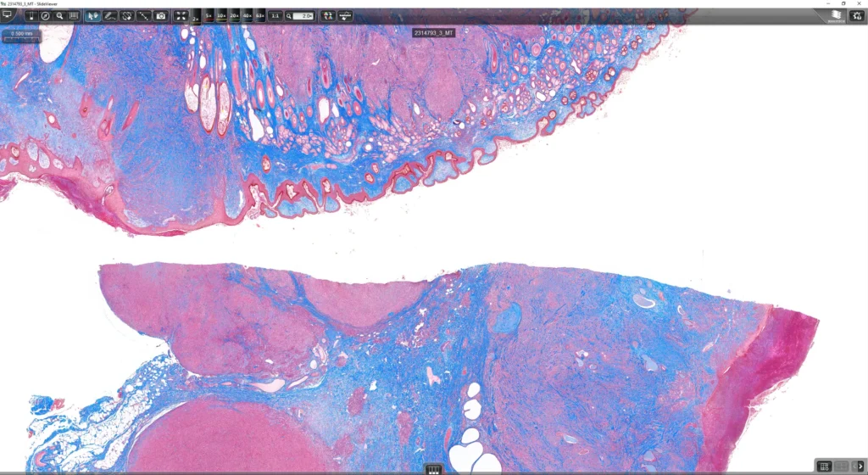The height and width of the screenshot is (475, 868).
Task: Fit the slide to the window
Action: click(x=181, y=16)
